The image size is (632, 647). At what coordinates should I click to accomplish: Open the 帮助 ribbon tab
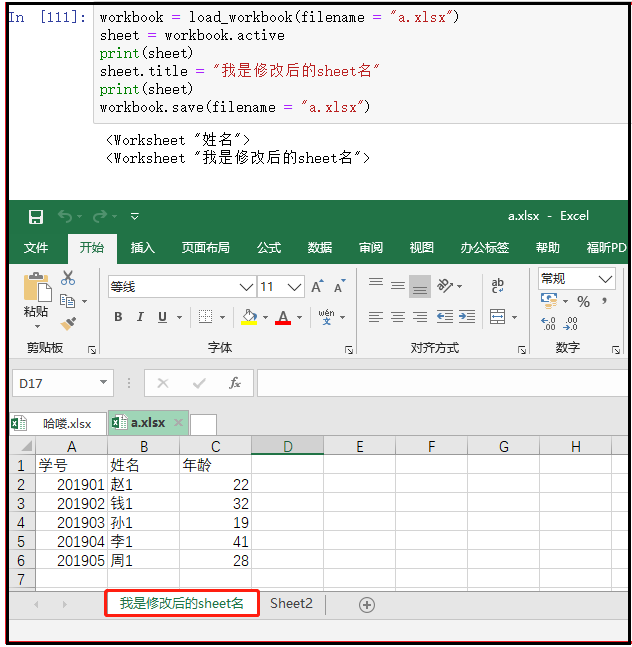pyautogui.click(x=548, y=248)
